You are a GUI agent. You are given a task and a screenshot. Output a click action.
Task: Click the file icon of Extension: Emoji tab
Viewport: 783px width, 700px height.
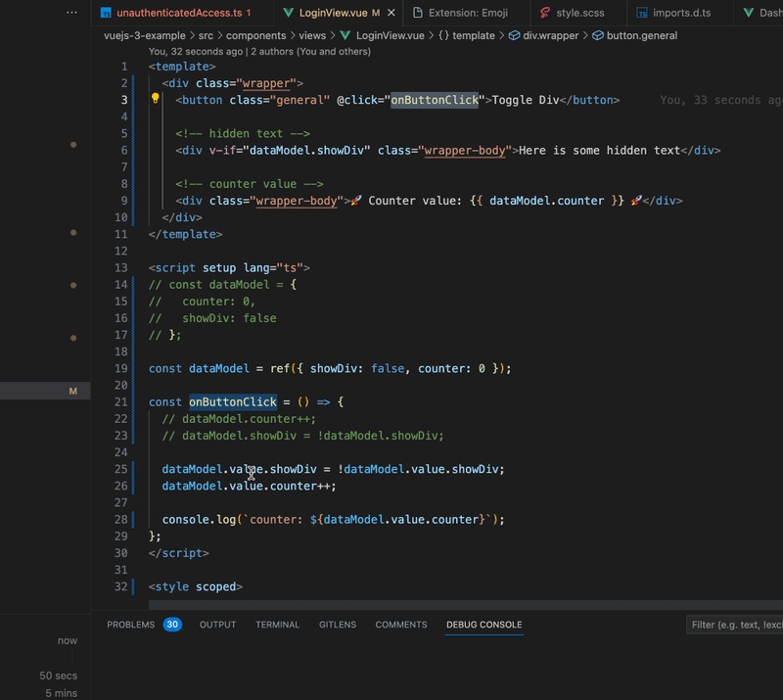pos(418,13)
